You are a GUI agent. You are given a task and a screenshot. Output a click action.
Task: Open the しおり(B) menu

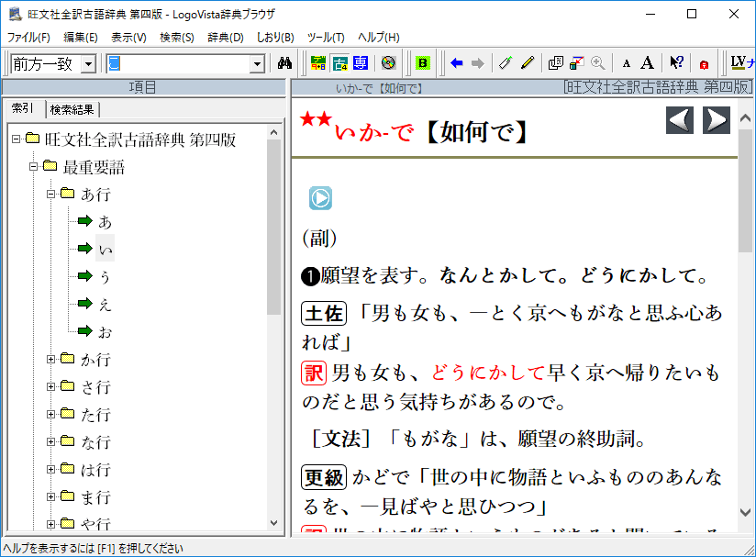click(x=275, y=38)
